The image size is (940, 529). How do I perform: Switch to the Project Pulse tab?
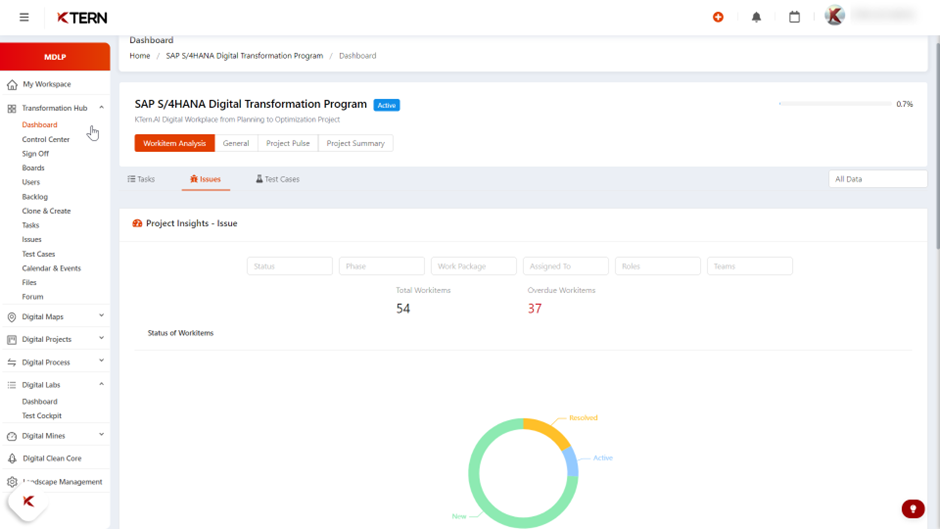tap(288, 143)
